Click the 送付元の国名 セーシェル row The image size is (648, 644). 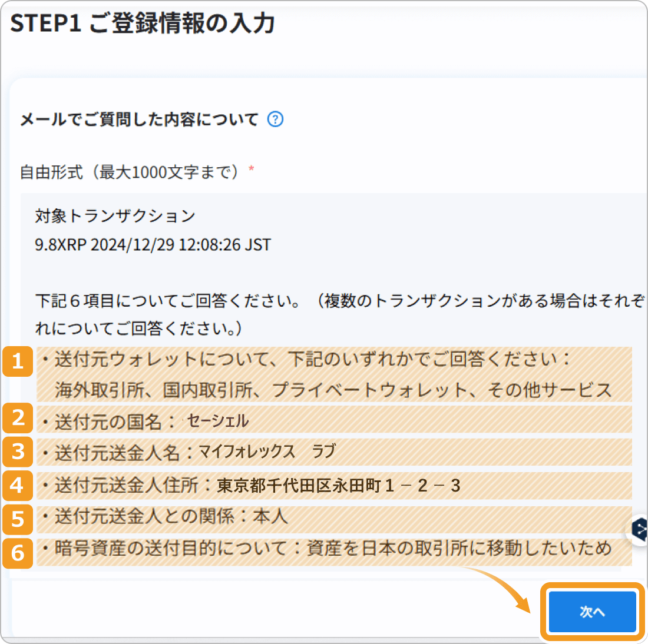pyautogui.click(x=324, y=420)
